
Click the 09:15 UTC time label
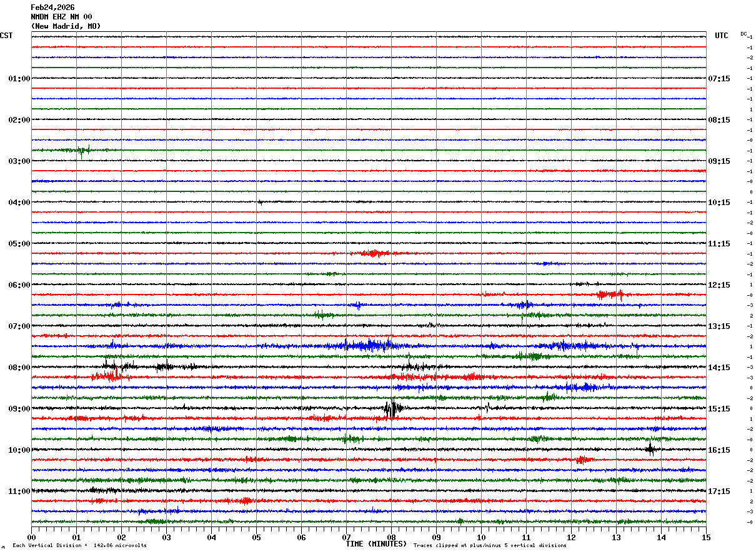click(719, 161)
